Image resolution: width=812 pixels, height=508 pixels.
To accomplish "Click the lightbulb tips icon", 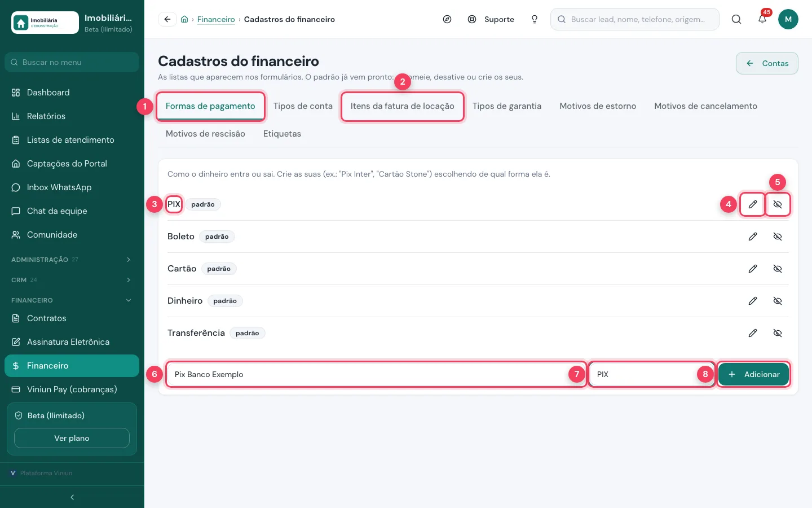I will [x=535, y=19].
